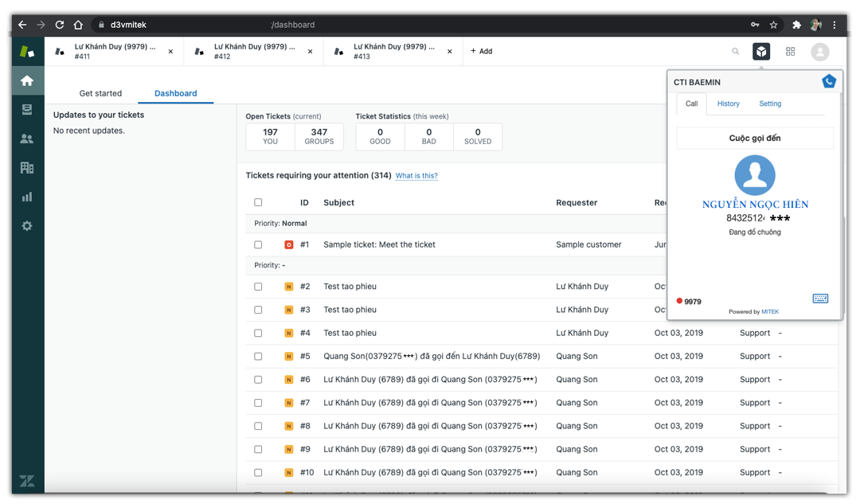Open the CTI app box icon
The image size is (860, 504).
[x=761, y=52]
